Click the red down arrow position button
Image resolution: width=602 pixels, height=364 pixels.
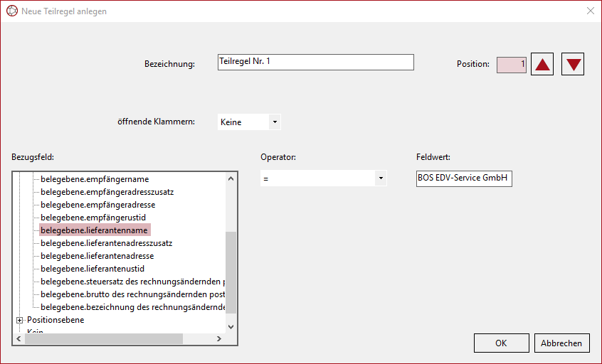click(x=573, y=64)
